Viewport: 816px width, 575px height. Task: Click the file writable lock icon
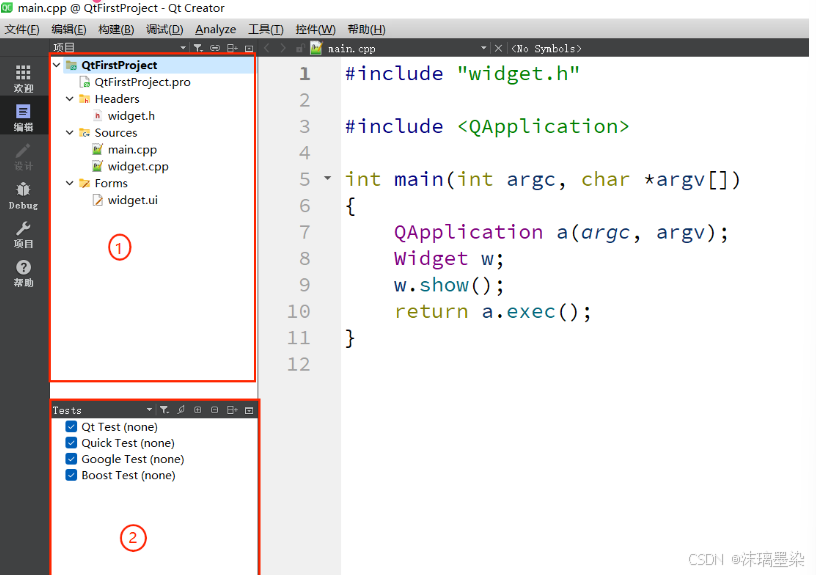click(x=300, y=48)
